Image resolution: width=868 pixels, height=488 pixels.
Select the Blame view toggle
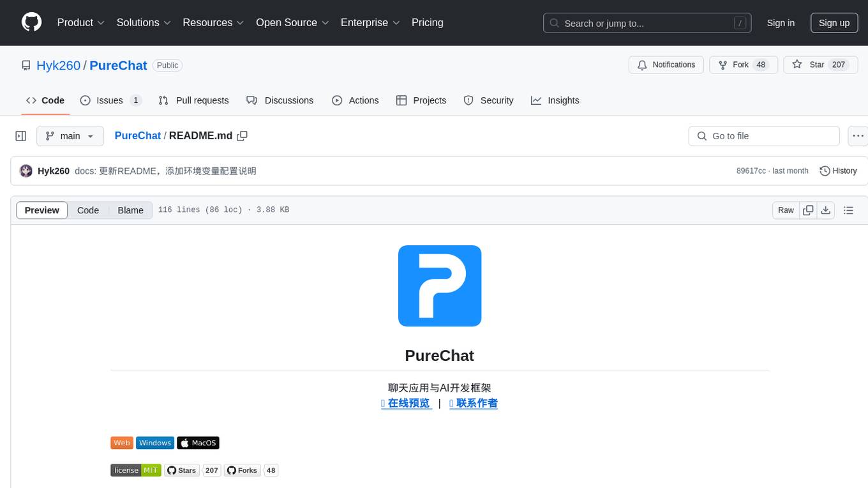pos(130,210)
